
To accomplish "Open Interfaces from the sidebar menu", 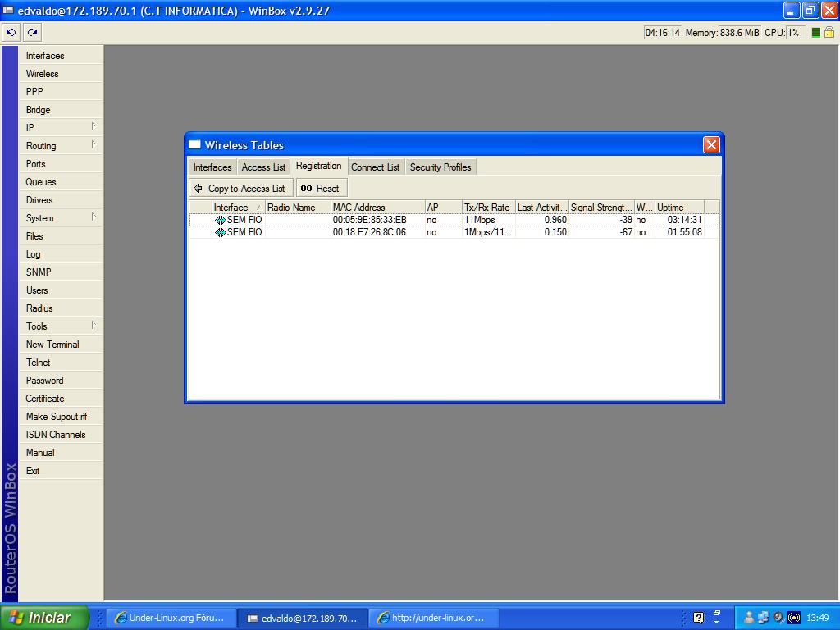I will click(61, 56).
